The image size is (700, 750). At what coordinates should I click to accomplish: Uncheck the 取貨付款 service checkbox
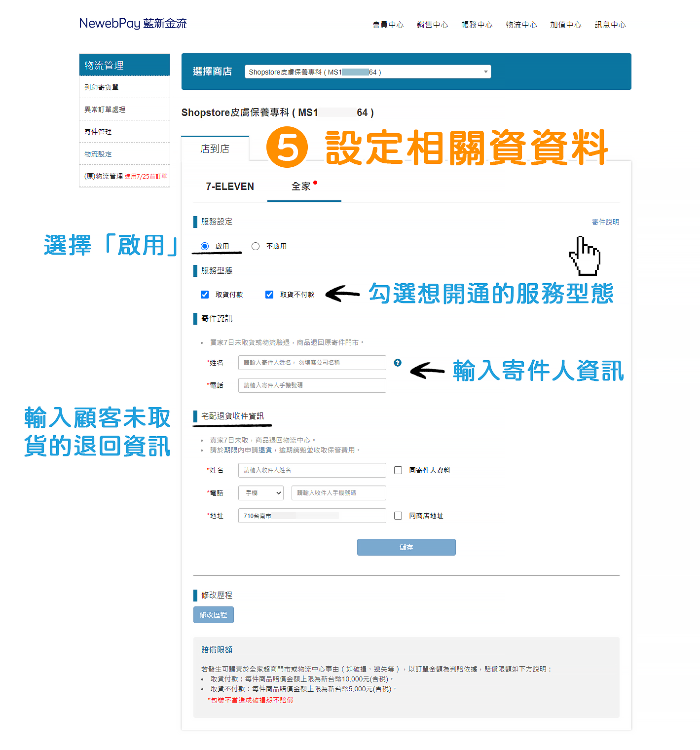205,294
